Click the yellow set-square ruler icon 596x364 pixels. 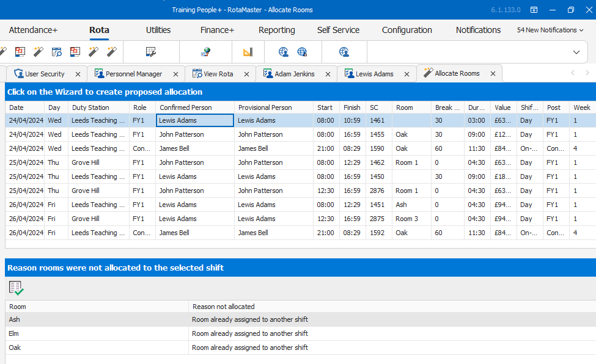[248, 52]
